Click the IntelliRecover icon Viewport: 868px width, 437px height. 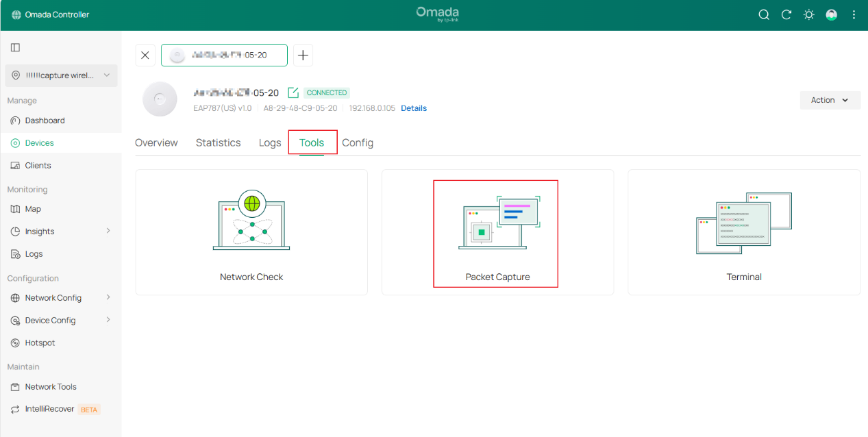pyautogui.click(x=15, y=409)
